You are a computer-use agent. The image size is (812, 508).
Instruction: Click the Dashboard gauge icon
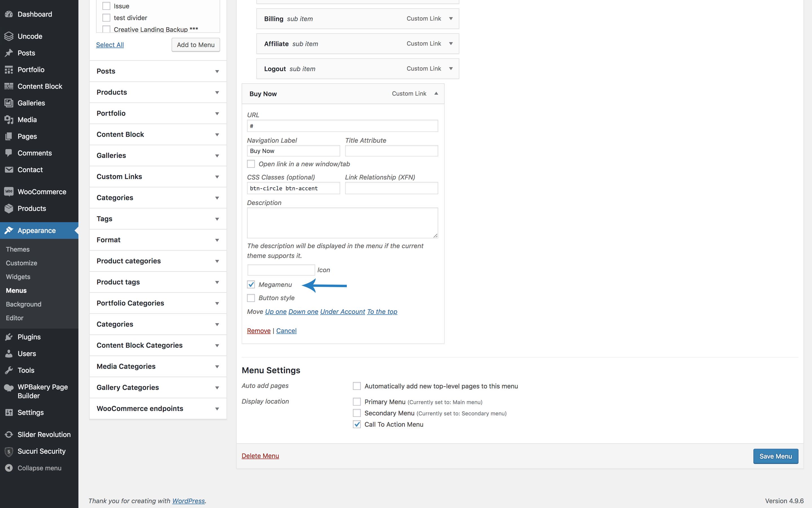click(9, 14)
